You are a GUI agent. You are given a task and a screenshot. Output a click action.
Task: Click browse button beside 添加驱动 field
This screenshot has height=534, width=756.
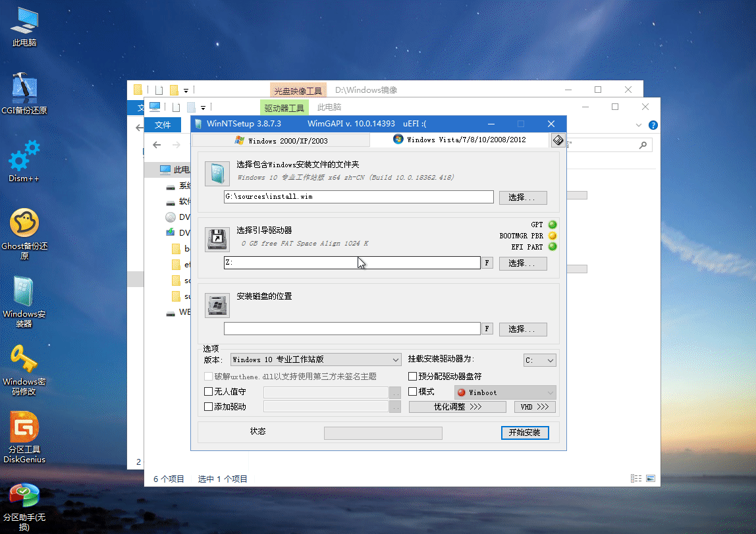[x=395, y=407]
